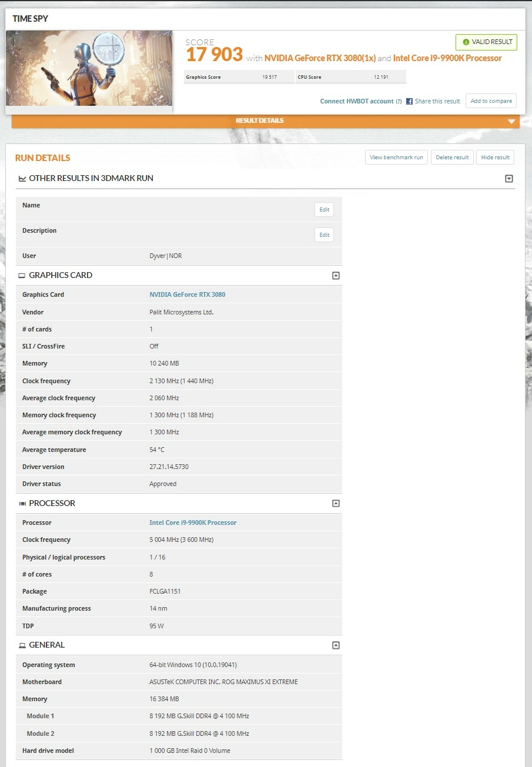Click Delete result button
The height and width of the screenshot is (767, 532).
coord(452,158)
